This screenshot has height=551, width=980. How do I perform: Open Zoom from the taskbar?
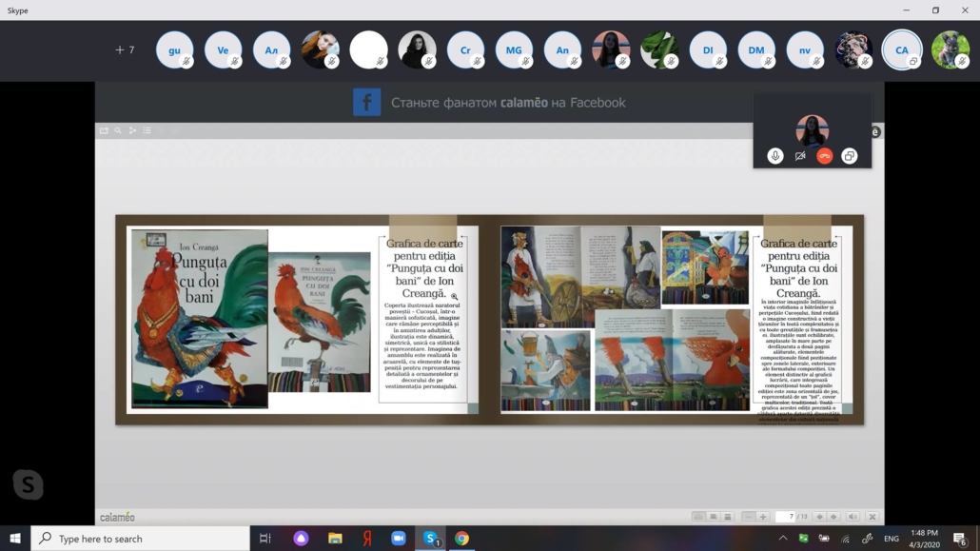pyautogui.click(x=398, y=539)
